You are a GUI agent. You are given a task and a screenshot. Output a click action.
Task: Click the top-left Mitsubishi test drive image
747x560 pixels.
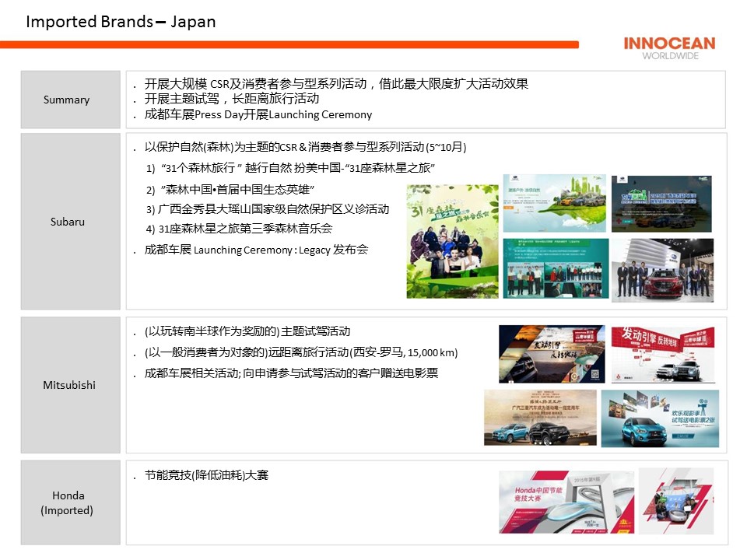pyautogui.click(x=552, y=354)
